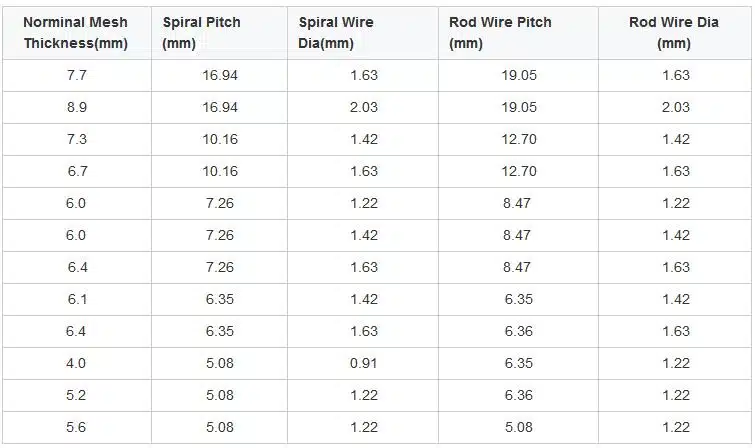Click rod wire pitch 5.08 in last row
Image resolution: width=755 pixels, height=448 pixels.
tap(519, 427)
